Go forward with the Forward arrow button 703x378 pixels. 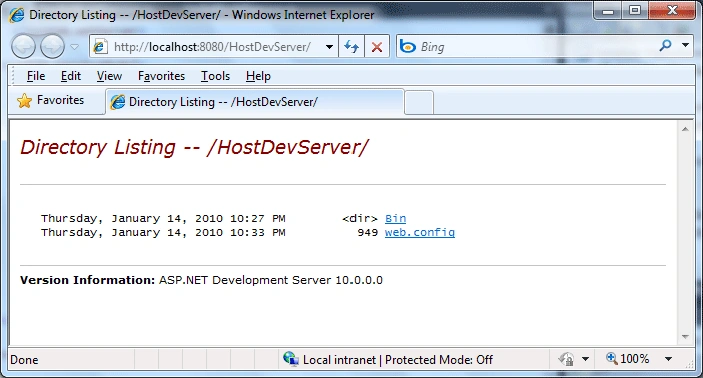pyautogui.click(x=52, y=47)
